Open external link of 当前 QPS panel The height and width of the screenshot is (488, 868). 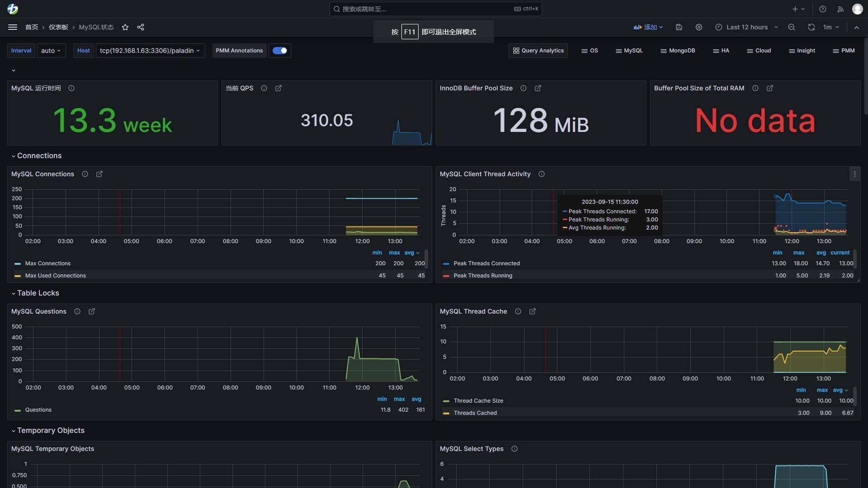click(x=278, y=88)
